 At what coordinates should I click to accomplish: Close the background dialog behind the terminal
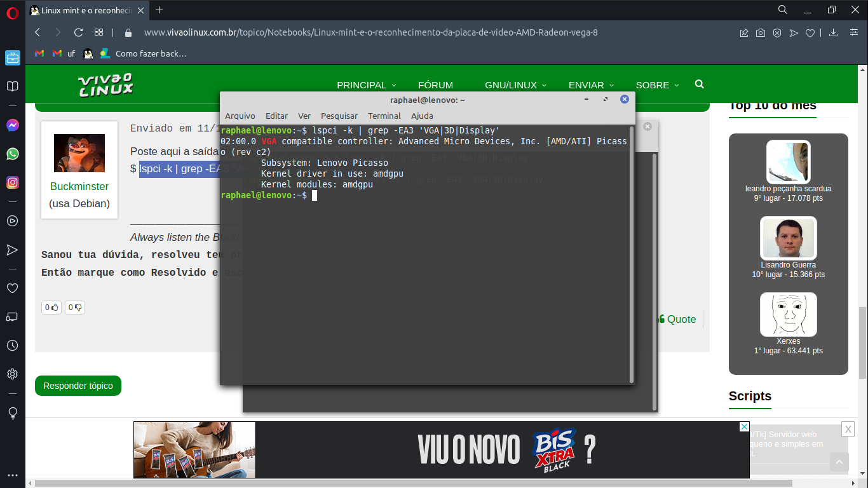648,126
